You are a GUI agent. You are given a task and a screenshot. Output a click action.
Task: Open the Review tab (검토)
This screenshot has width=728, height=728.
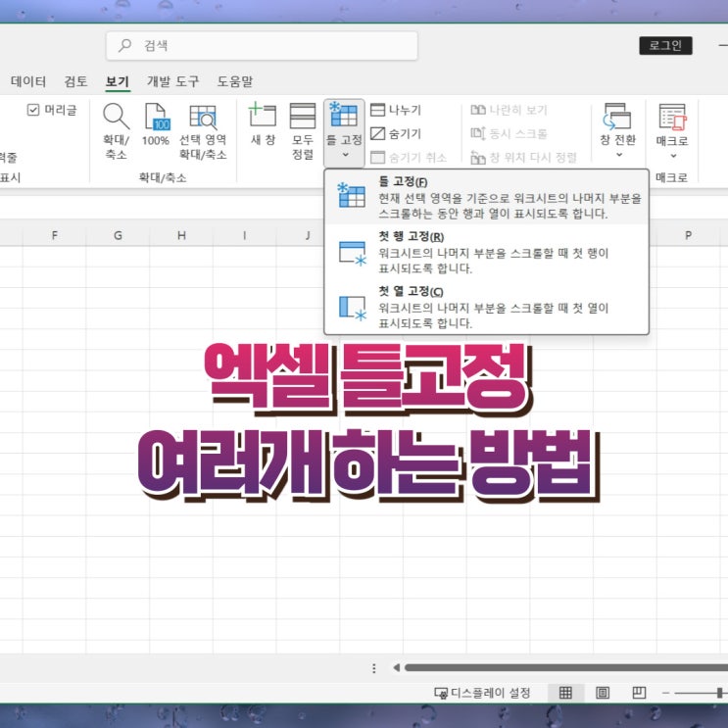75,81
